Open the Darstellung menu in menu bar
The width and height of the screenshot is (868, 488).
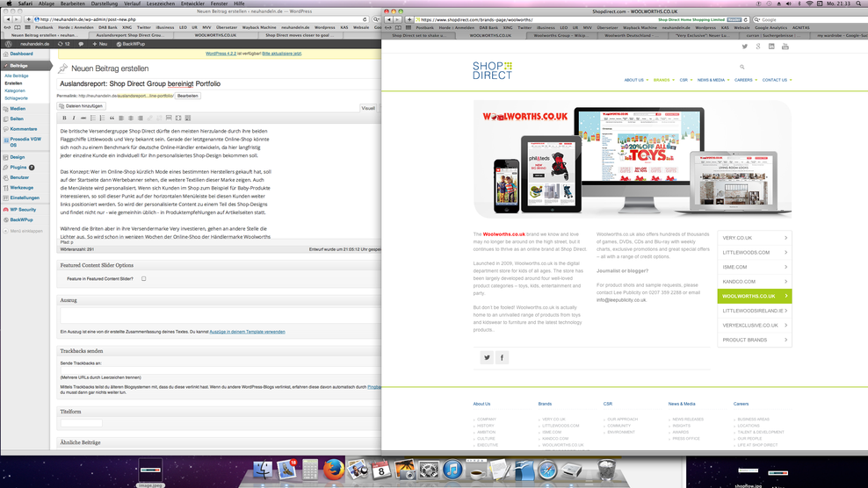pos(104,4)
